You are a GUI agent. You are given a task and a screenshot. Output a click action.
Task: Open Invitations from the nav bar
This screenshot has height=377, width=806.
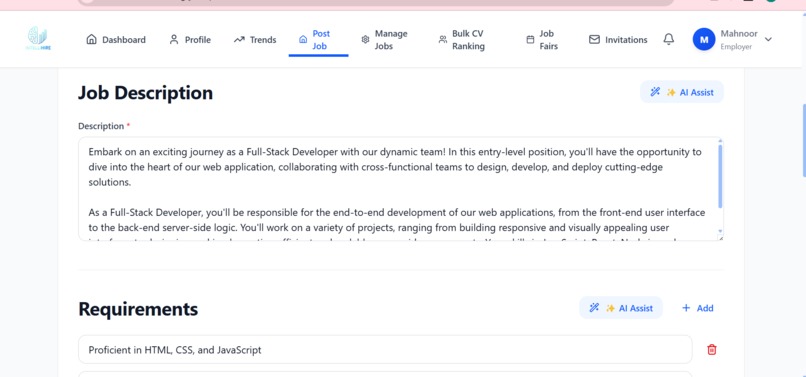[618, 40]
